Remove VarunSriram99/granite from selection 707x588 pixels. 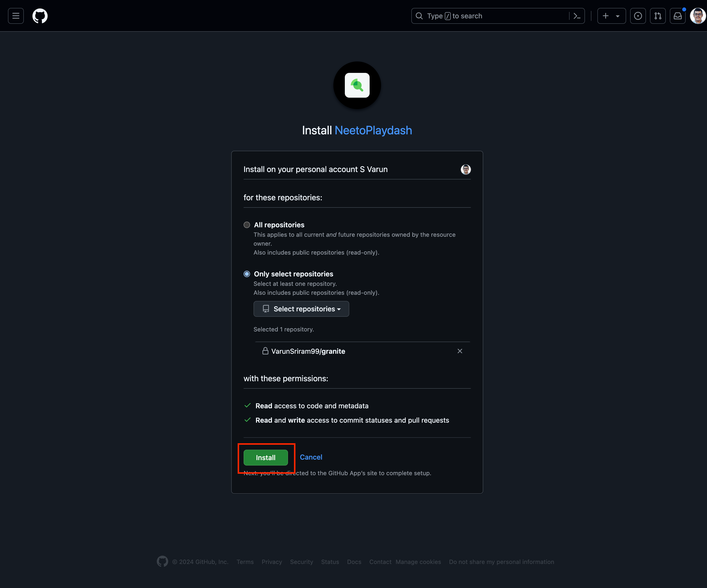(x=460, y=351)
